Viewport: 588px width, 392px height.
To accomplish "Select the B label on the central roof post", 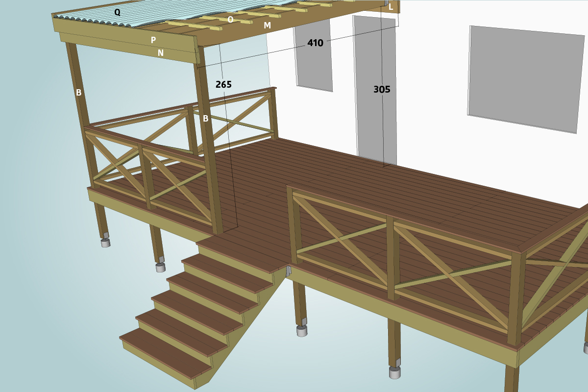I will [x=206, y=119].
